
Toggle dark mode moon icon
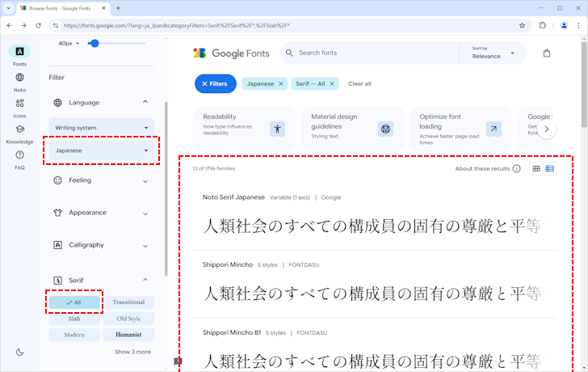pyautogui.click(x=19, y=352)
